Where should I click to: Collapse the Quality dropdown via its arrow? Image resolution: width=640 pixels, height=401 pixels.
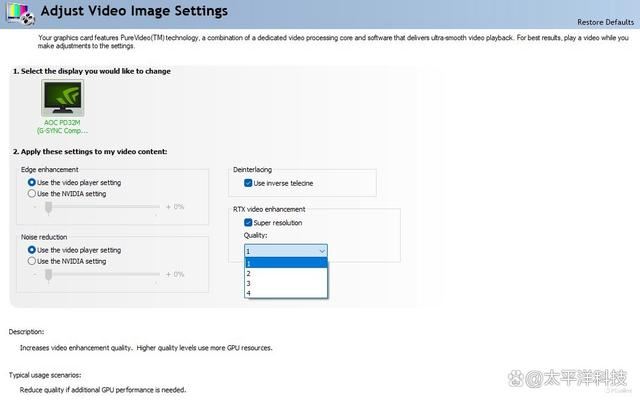[321, 251]
